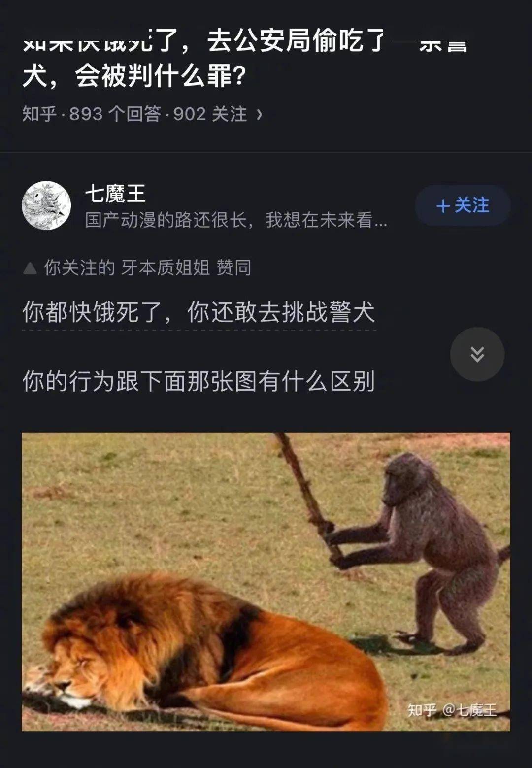Screen dimensions: 532x768
Task: Tap the 902 关注 follower count
Action: click(x=210, y=114)
